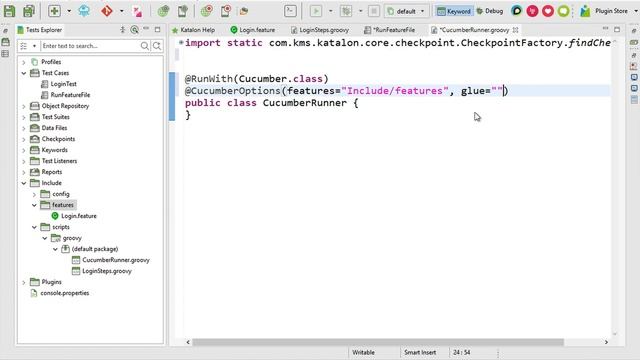Click the Save toolbar icon
Image resolution: width=640 pixels, height=360 pixels.
9,11
